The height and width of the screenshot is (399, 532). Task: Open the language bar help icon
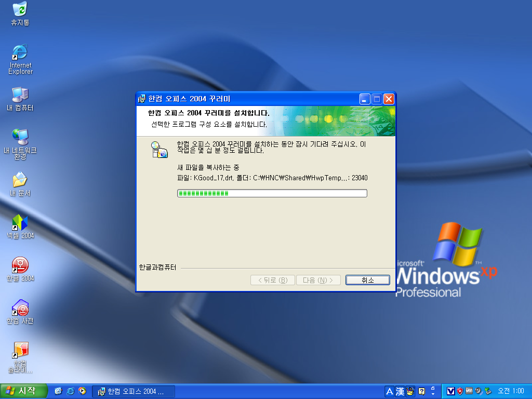tap(422, 392)
